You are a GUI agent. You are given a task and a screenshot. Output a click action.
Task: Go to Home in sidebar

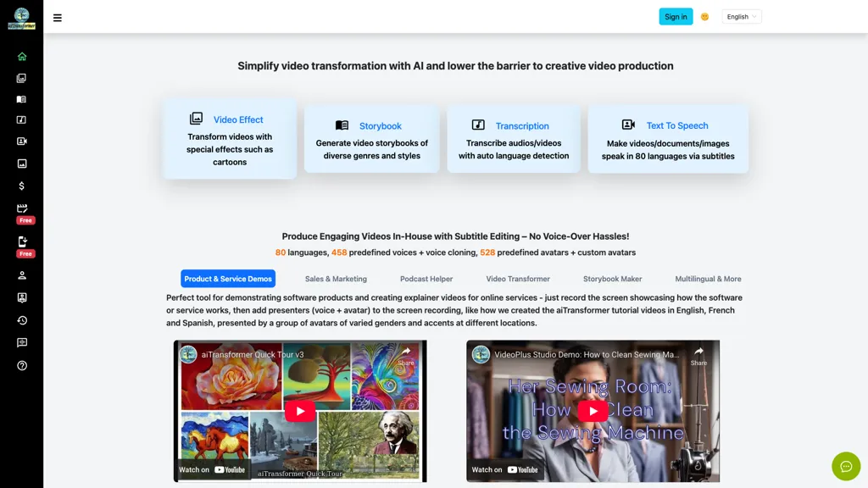(21, 57)
